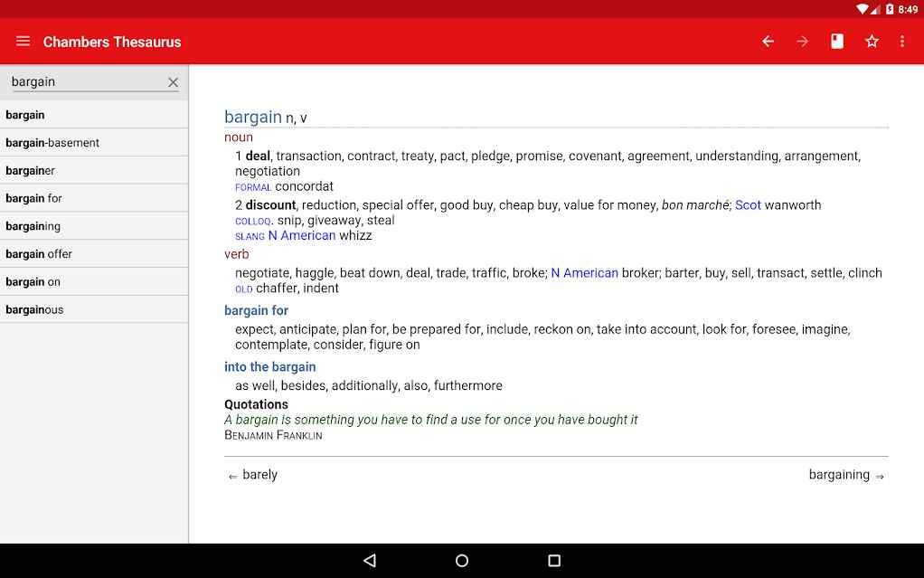Add entry to favorites with star icon
Screen dimensions: 924x578
click(x=872, y=42)
